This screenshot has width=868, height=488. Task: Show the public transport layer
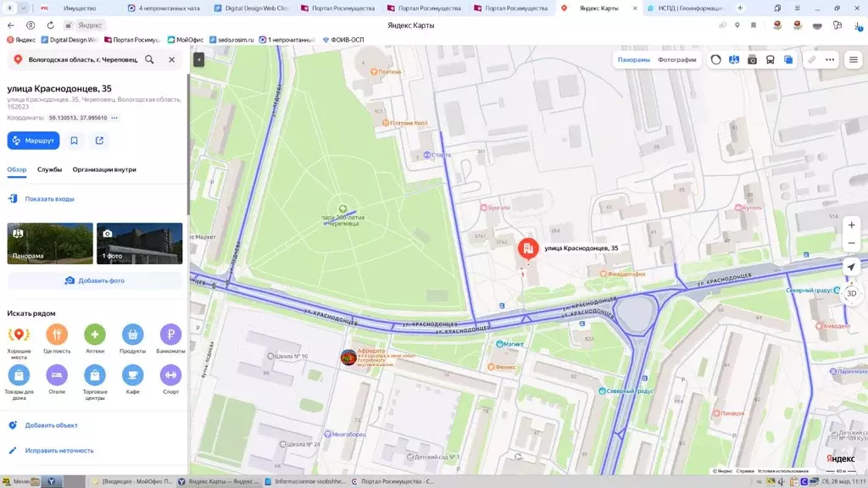point(770,60)
